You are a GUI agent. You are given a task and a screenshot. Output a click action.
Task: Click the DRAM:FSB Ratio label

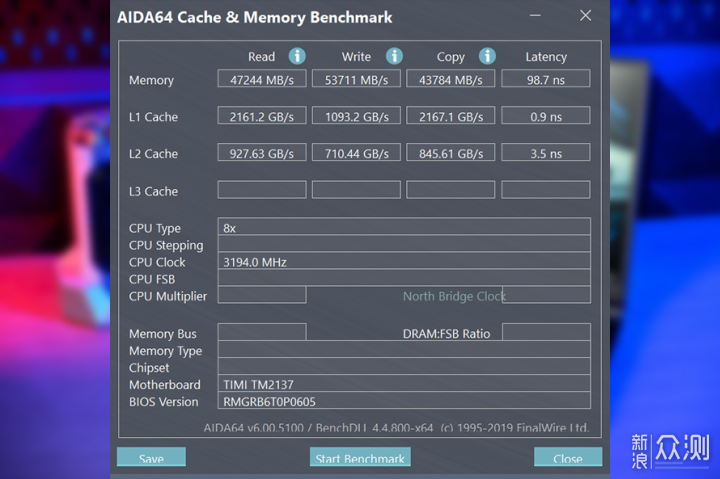coord(446,334)
